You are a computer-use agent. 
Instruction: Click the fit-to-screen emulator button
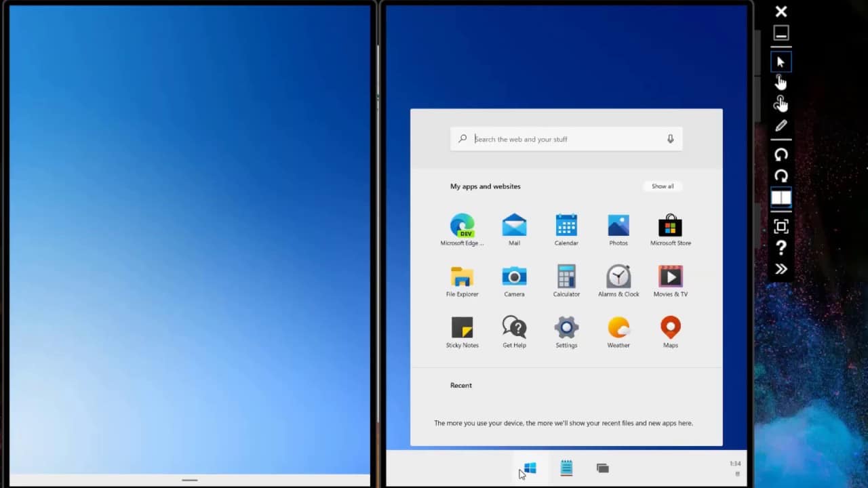pos(781,226)
